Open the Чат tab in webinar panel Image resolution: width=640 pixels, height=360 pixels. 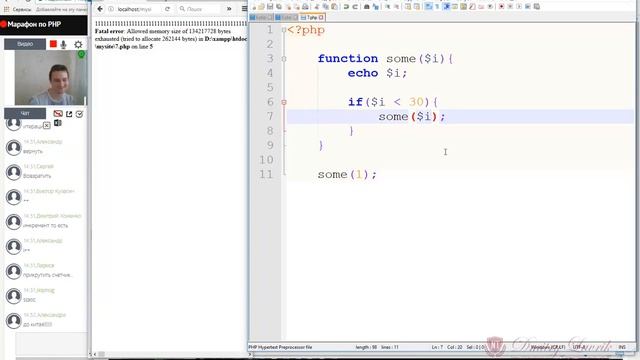click(x=25, y=113)
